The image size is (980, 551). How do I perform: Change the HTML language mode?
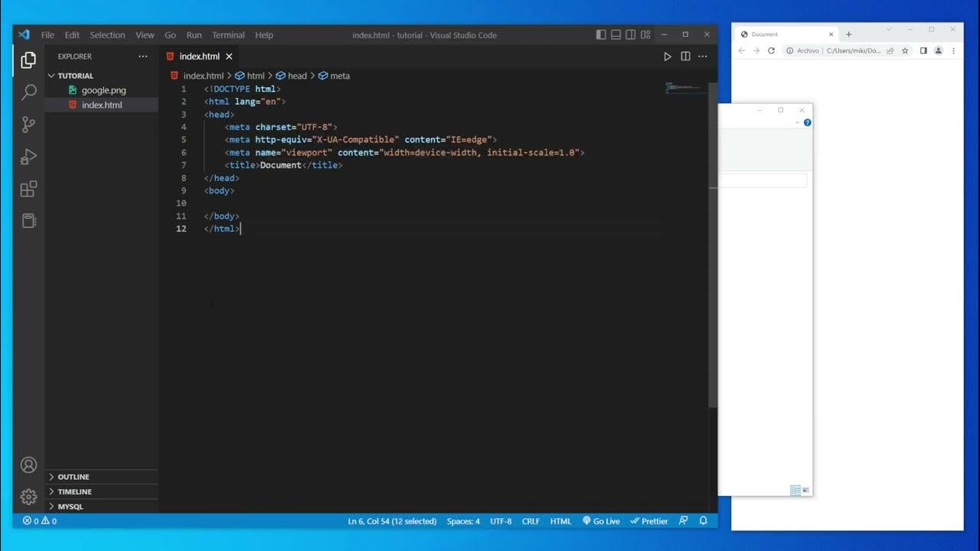[x=560, y=521]
